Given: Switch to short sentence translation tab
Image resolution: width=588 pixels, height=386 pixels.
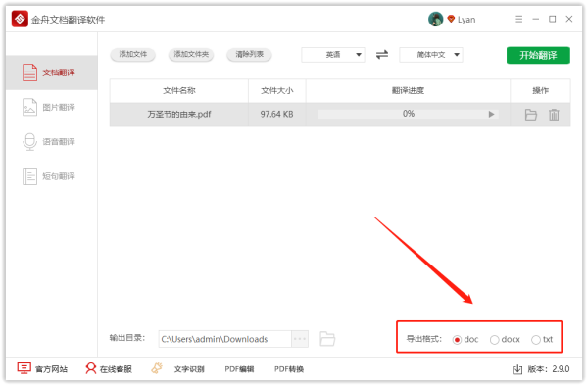Looking at the screenshot, I should click(52, 176).
